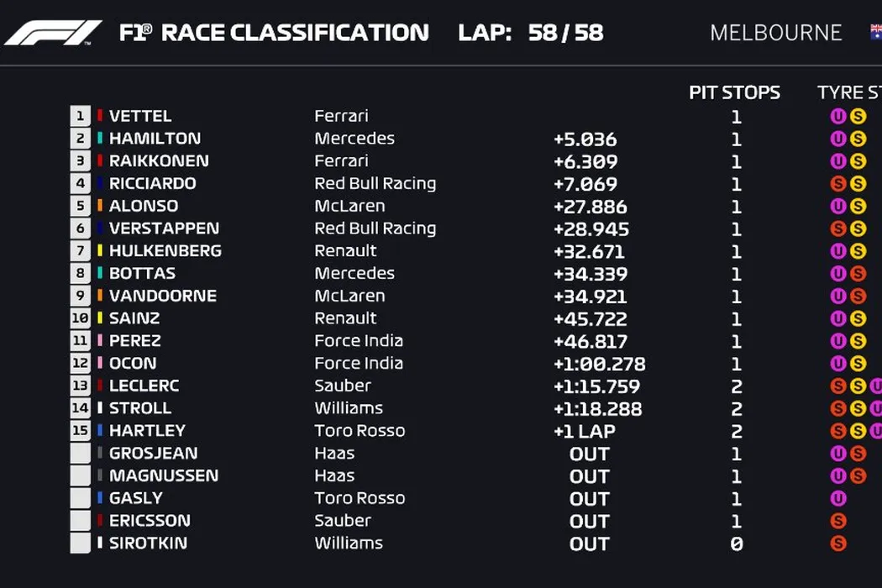The height and width of the screenshot is (588, 882).
Task: Click the position 1 number box
Action: (80, 117)
